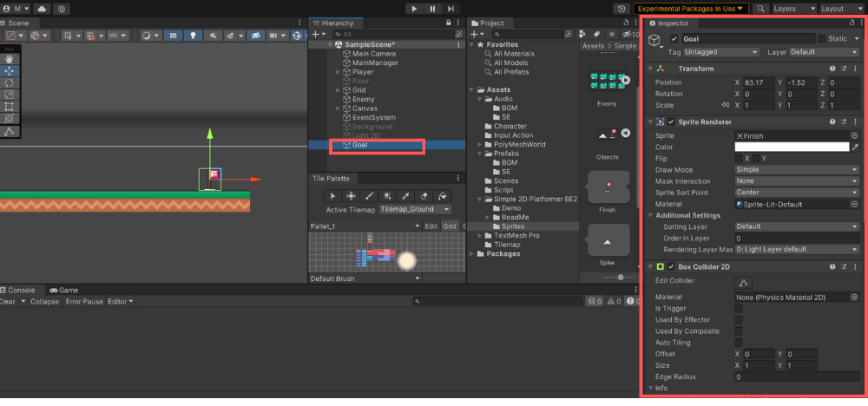Enable the Is Trigger checkbox

(739, 308)
